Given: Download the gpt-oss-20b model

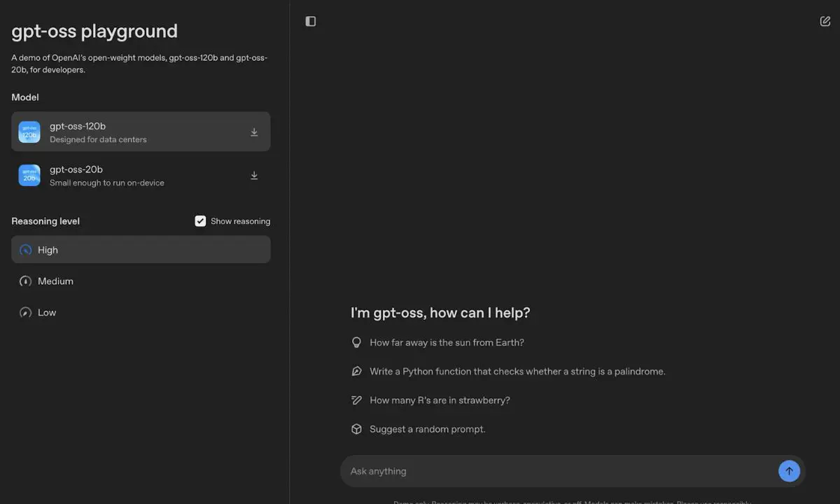Looking at the screenshot, I should (x=254, y=176).
